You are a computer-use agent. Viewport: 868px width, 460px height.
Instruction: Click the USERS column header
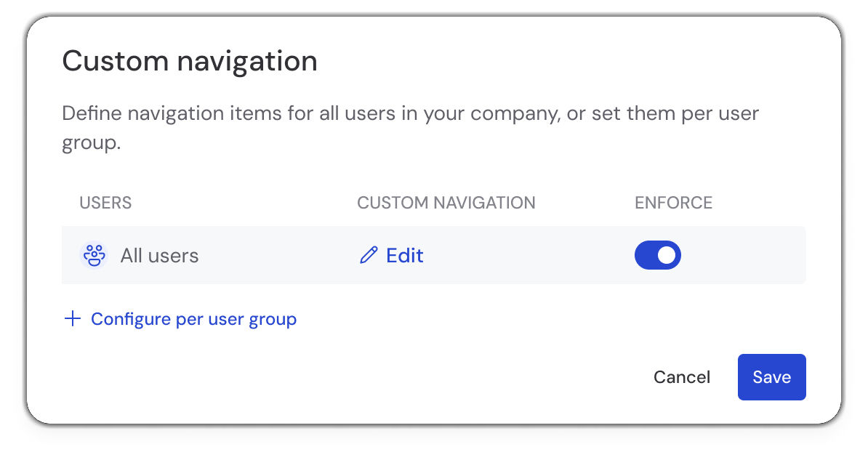click(x=105, y=203)
